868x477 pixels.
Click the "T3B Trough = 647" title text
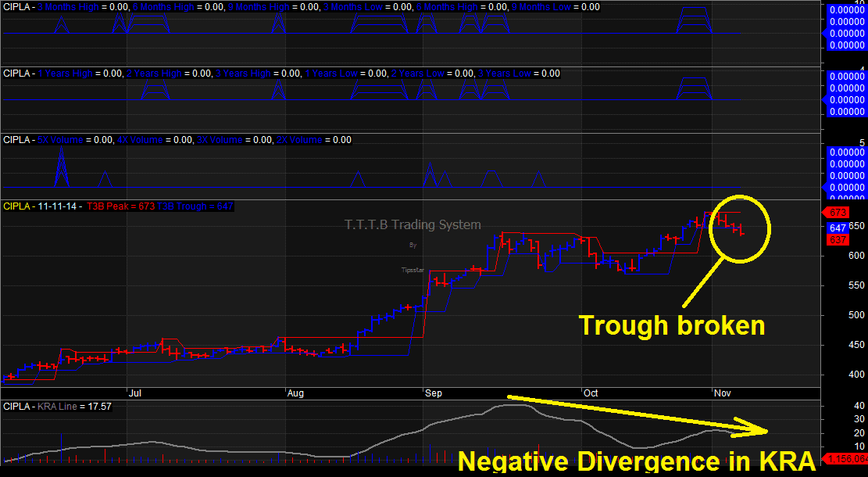195,206
